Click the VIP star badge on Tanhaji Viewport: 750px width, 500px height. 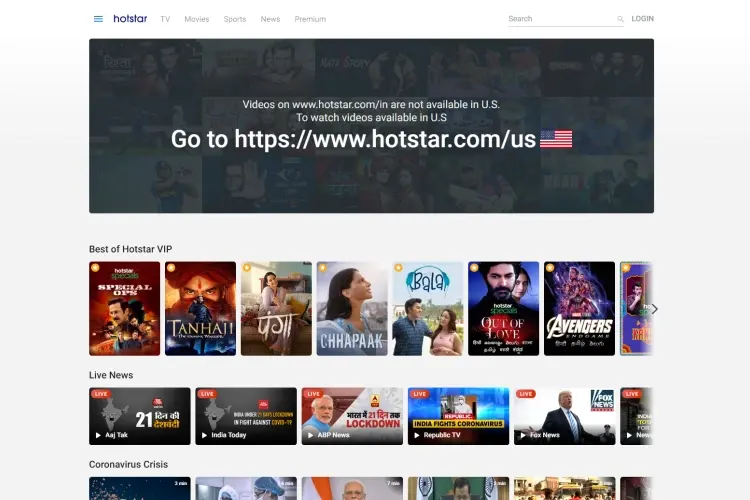pos(171,268)
